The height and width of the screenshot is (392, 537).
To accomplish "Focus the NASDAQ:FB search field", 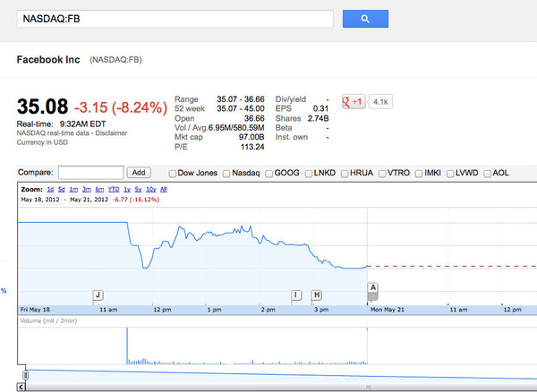I will click(x=175, y=19).
